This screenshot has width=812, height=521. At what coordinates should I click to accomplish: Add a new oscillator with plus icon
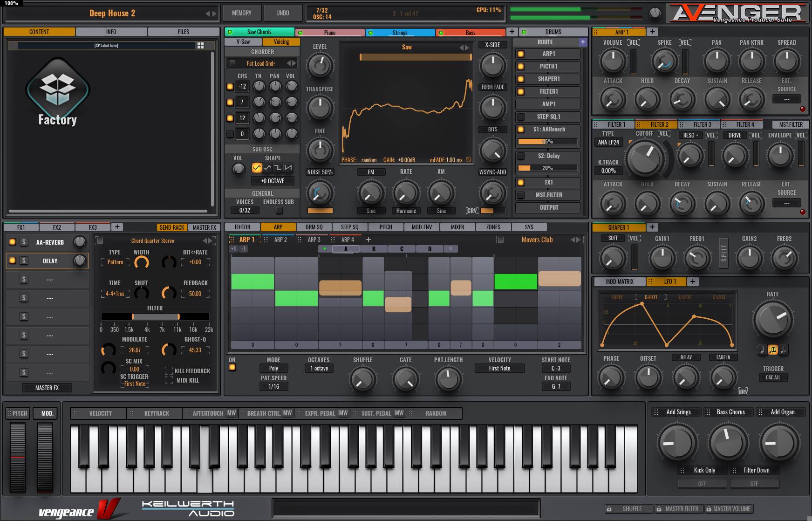pos(512,32)
